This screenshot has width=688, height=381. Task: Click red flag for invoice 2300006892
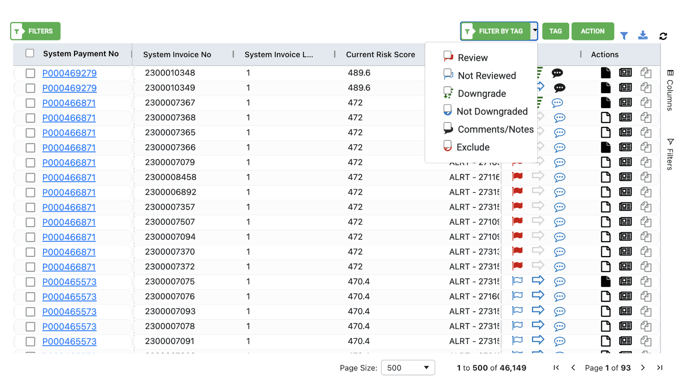point(517,191)
